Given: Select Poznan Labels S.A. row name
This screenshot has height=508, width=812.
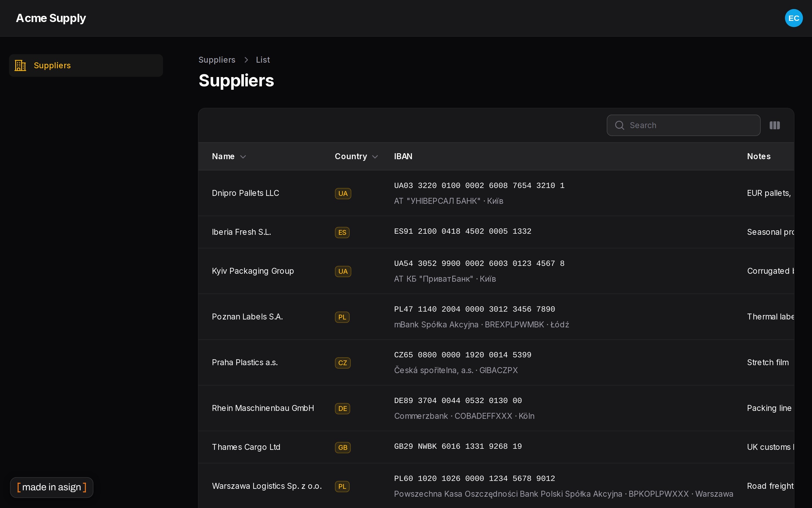Looking at the screenshot, I should (x=247, y=317).
